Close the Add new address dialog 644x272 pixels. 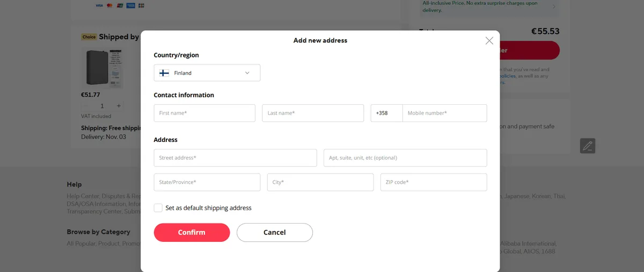[489, 41]
